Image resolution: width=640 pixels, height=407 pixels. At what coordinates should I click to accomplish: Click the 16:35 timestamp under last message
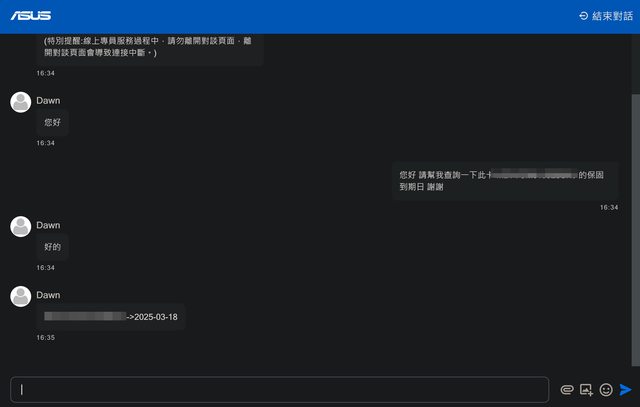click(46, 338)
